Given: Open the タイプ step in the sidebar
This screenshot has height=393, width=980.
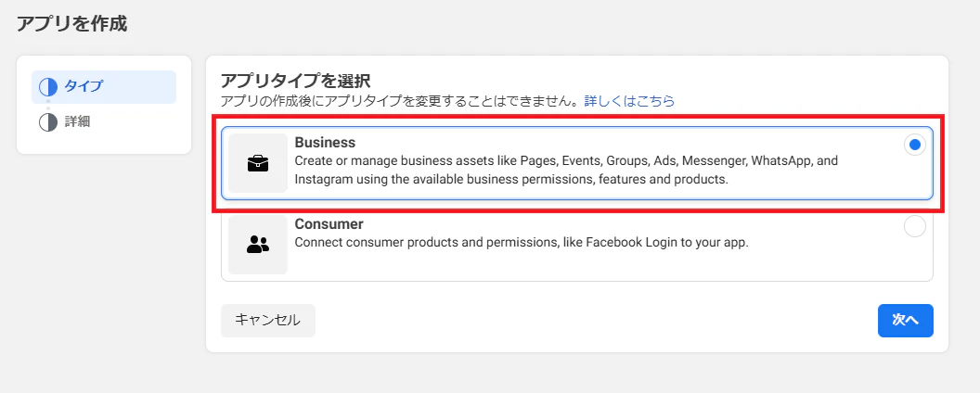Looking at the screenshot, I should coord(104,87).
